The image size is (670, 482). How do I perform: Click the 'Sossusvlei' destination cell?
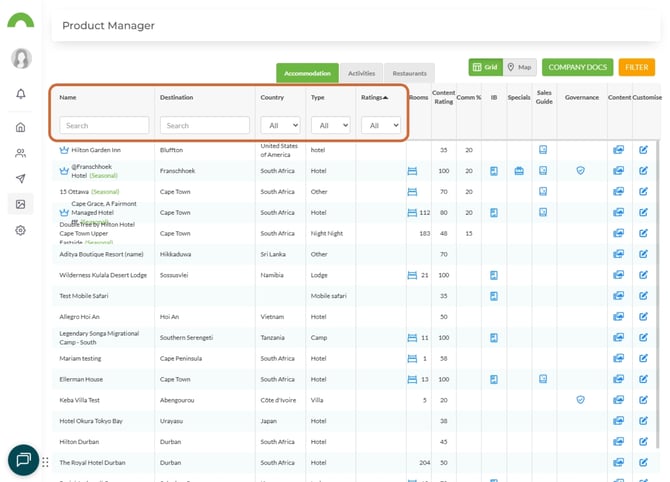(174, 275)
